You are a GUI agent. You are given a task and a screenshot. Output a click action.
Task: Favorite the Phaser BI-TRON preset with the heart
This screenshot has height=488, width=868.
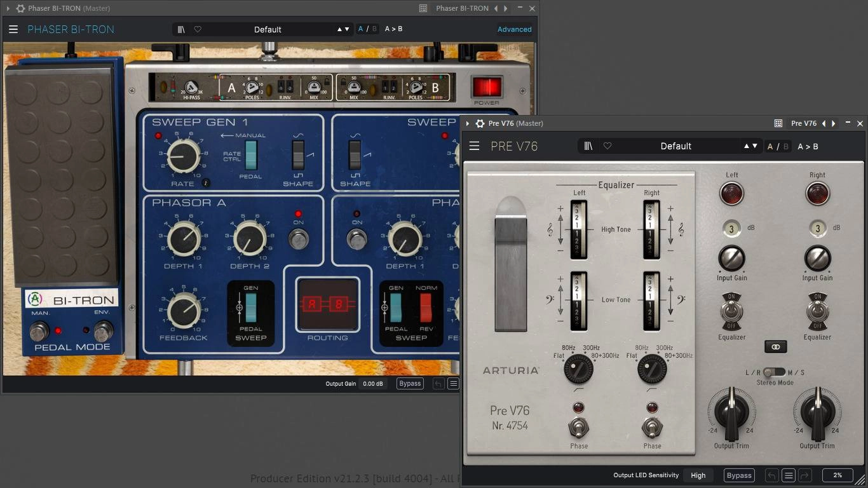(198, 29)
